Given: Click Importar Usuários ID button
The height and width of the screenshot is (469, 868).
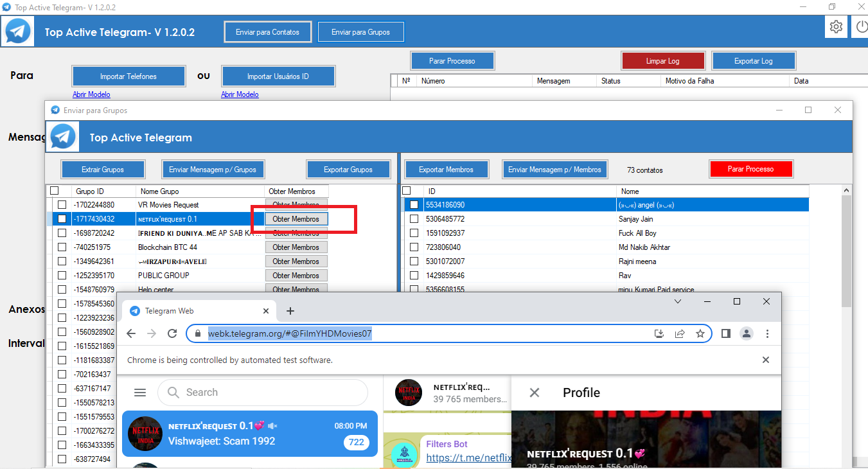Looking at the screenshot, I should 278,76.
